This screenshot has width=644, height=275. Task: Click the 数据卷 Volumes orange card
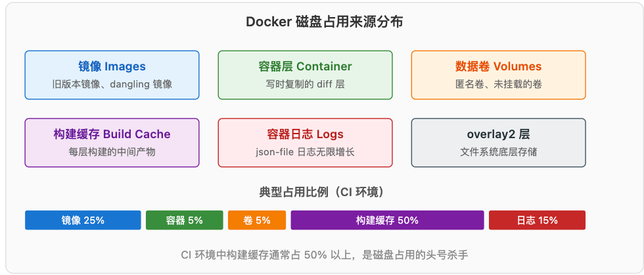[498, 75]
